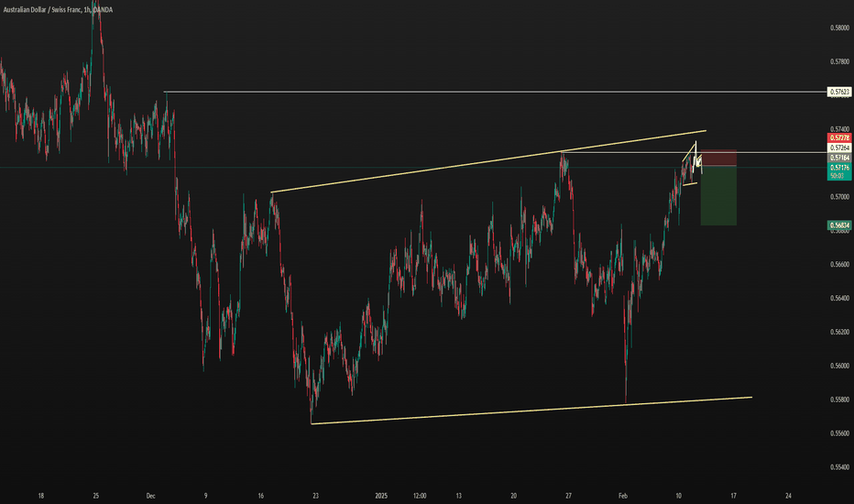The width and height of the screenshot is (854, 504).
Task: Click 0.55400 on the price axis
Action: pos(839,467)
